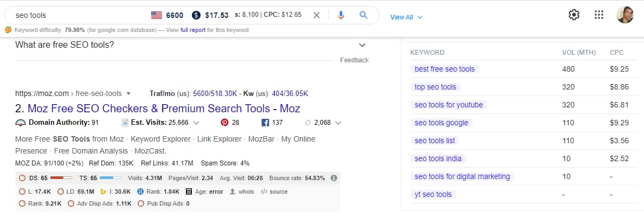Click the Facebook shares icon
The width and height of the screenshot is (644, 217).
coord(266,123)
